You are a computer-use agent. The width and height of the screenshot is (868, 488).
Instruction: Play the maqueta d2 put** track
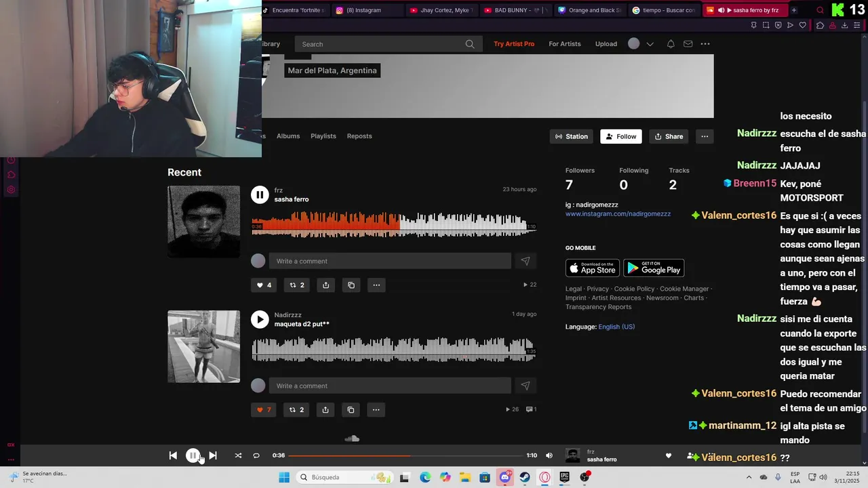click(260, 319)
